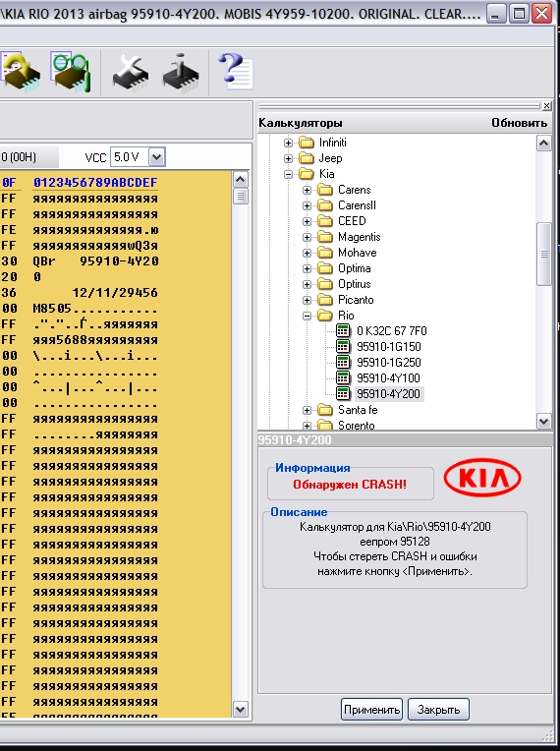The image size is (560, 751).
Task: Click the tree scrollbar up arrow
Action: coord(543,144)
